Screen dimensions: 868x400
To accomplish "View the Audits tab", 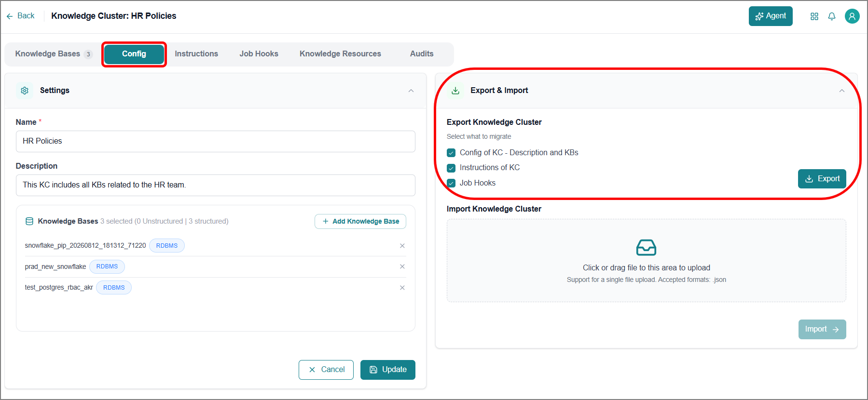I will click(422, 54).
